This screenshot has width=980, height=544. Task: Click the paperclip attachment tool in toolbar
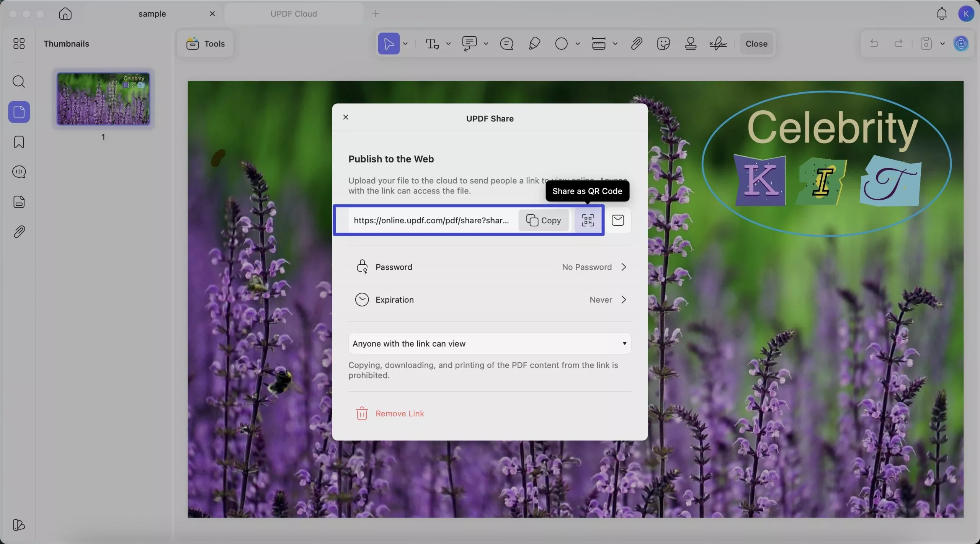[636, 44]
